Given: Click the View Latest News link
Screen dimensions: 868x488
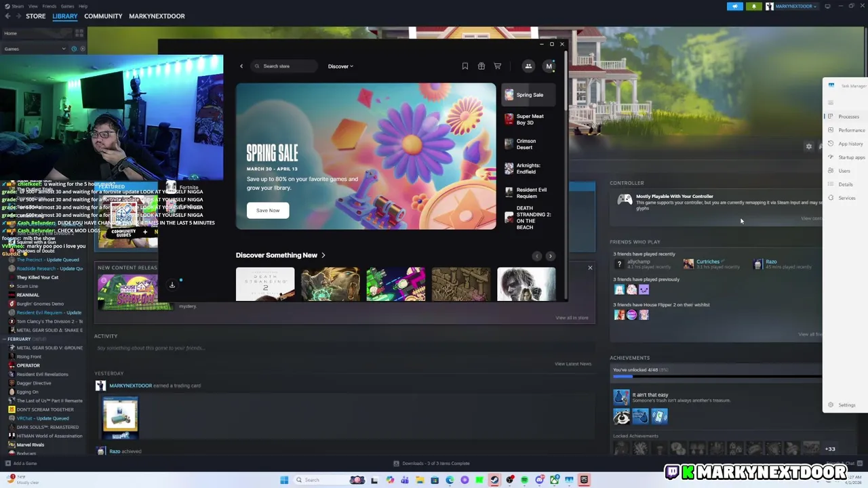Looking at the screenshot, I should (x=573, y=364).
